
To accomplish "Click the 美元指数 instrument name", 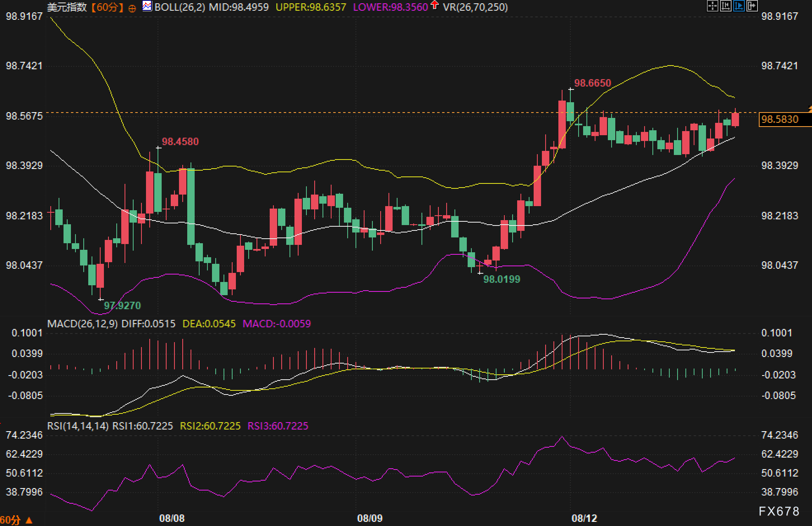I will click(x=67, y=7).
